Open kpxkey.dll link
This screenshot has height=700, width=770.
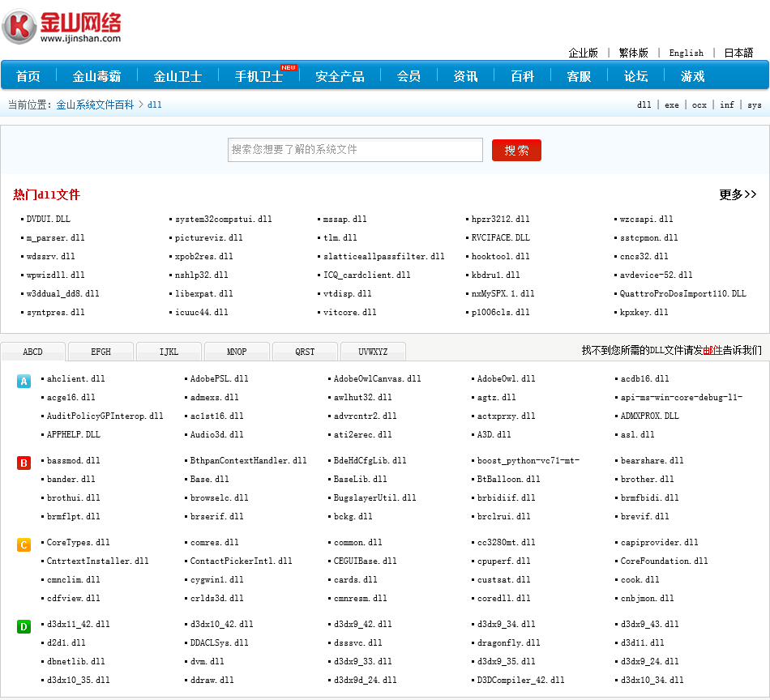(x=644, y=312)
